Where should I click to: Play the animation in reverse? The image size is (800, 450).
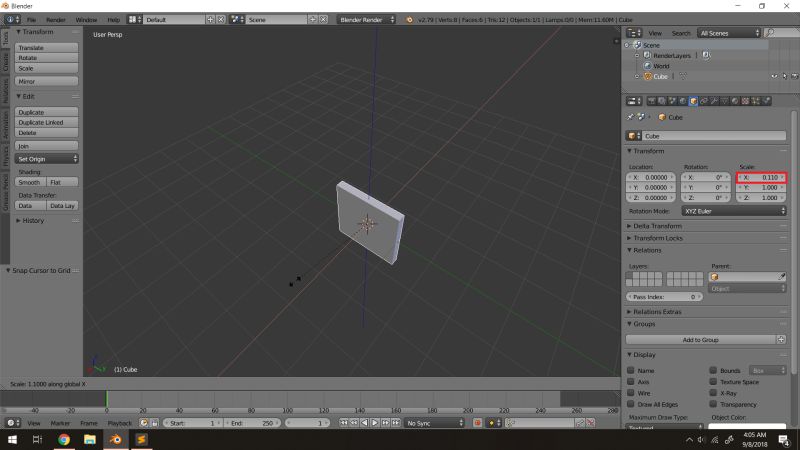pos(364,423)
